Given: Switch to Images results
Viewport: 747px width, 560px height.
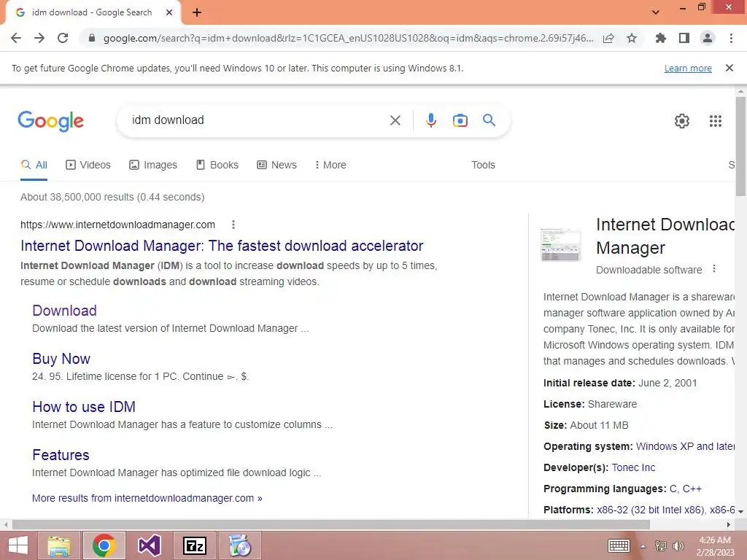Looking at the screenshot, I should pyautogui.click(x=153, y=166).
